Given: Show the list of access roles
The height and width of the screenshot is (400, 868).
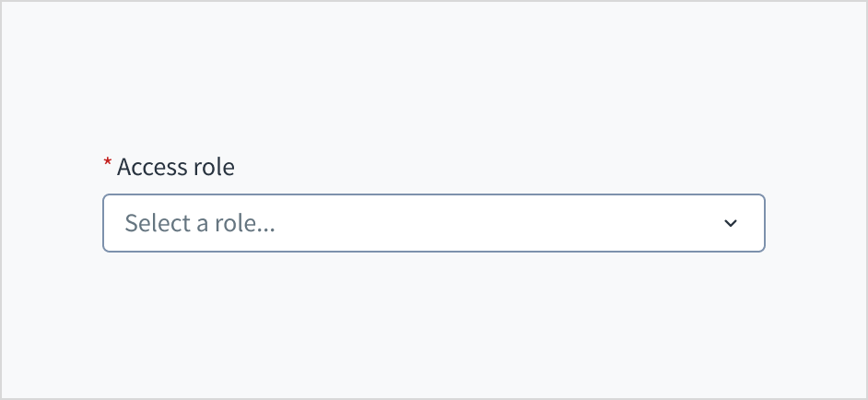Looking at the screenshot, I should pos(433,223).
